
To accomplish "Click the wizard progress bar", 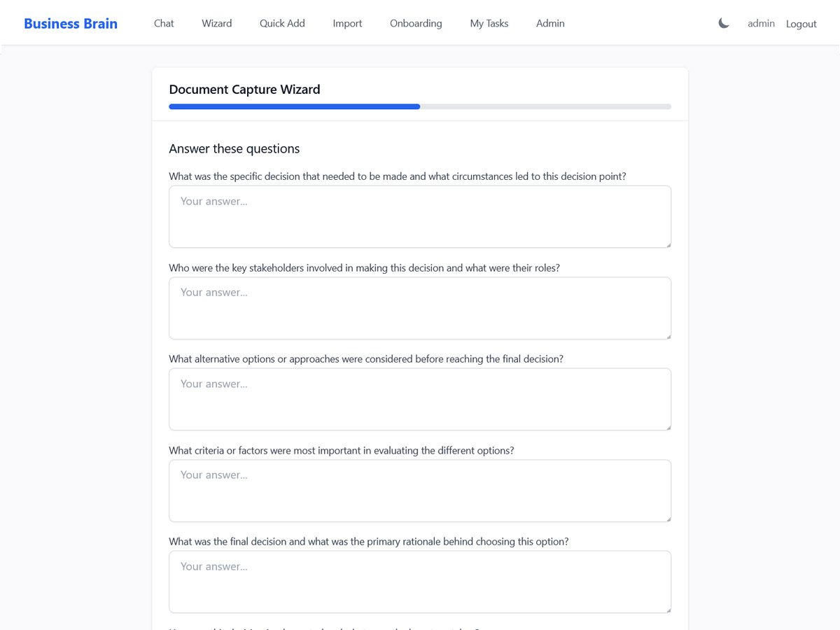I will tap(420, 106).
